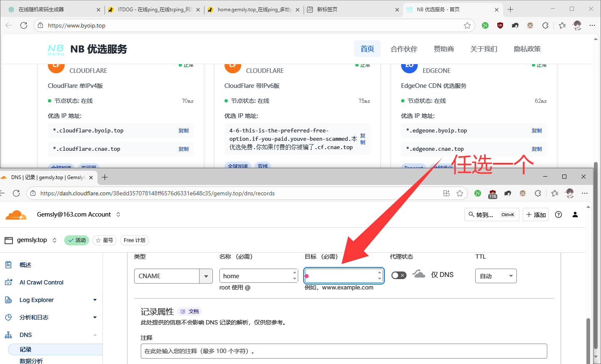Viewport: 601px width, 364px height.
Task: Copy the *.cloudflare.byoip.top address
Action: (183, 131)
